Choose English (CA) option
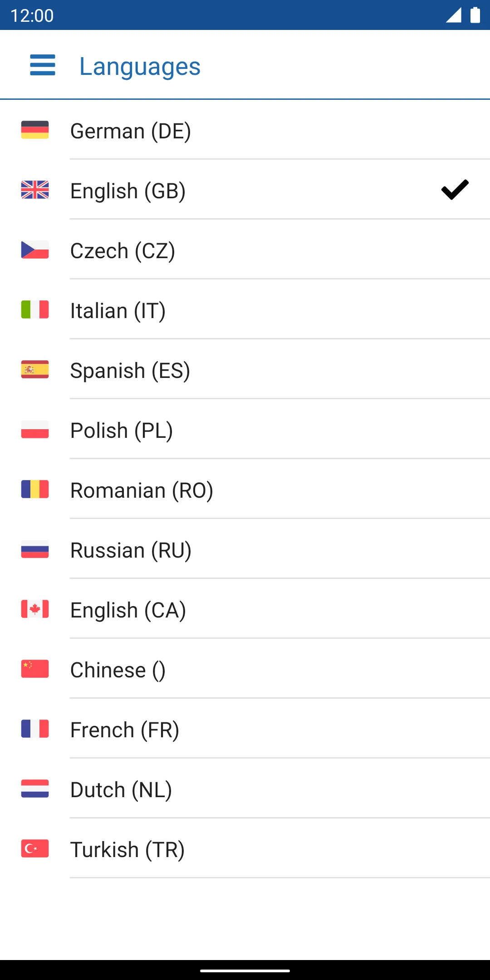The width and height of the screenshot is (490, 980). click(x=245, y=609)
